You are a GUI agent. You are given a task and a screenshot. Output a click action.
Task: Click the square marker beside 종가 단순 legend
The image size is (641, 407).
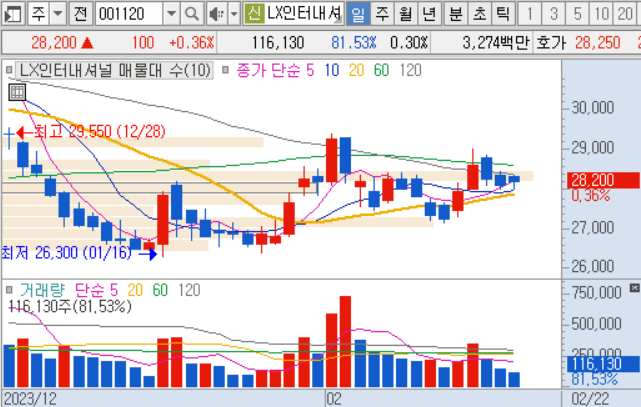(x=225, y=70)
